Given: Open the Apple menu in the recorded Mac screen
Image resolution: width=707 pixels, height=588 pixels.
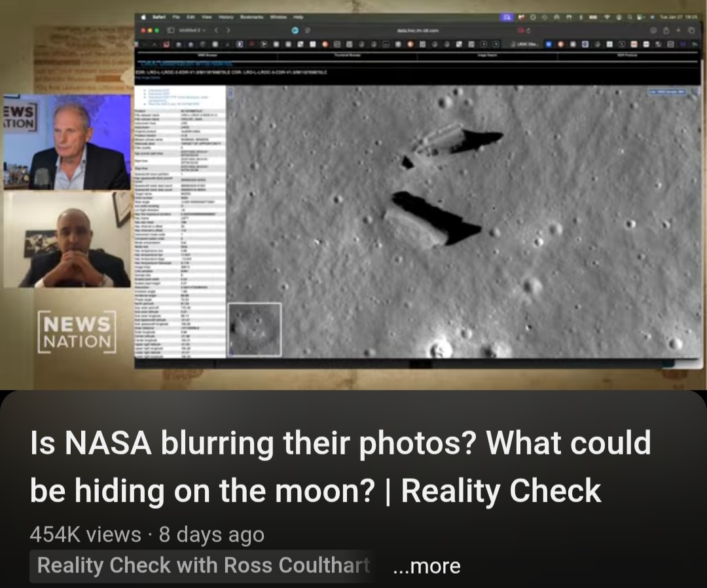Looking at the screenshot, I should pyautogui.click(x=144, y=17).
